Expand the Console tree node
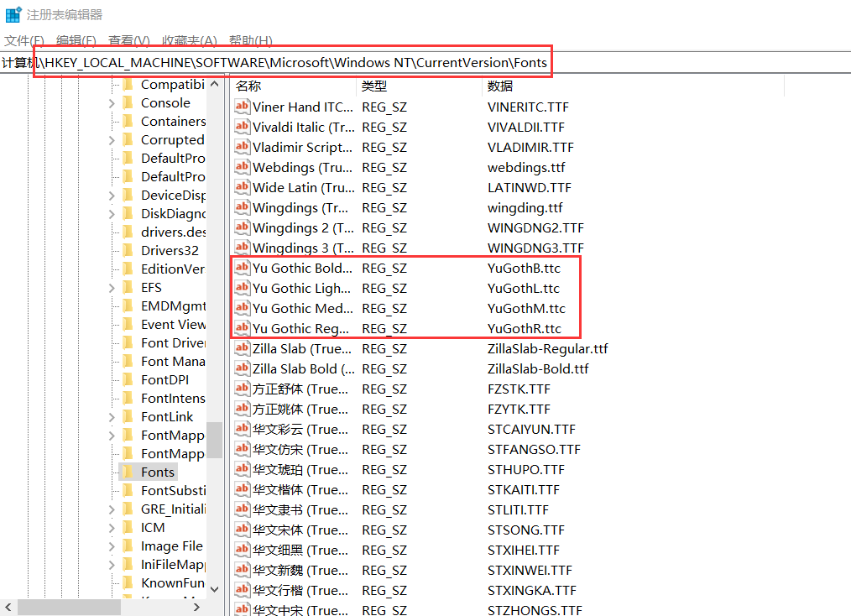This screenshot has height=616, width=851. click(x=112, y=103)
